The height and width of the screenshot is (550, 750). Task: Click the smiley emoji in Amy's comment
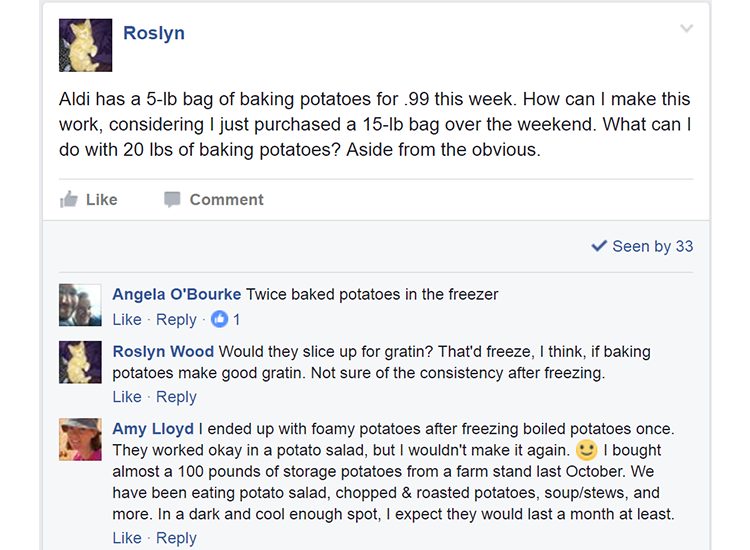pyautogui.click(x=587, y=451)
